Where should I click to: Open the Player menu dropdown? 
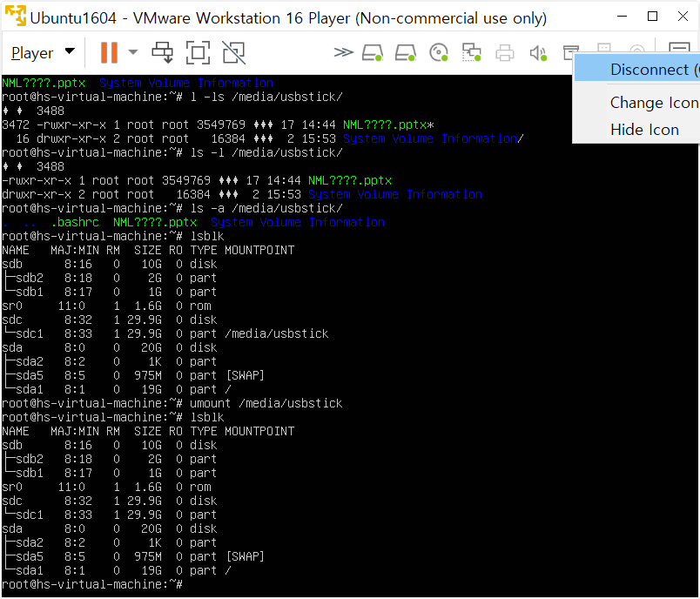click(x=43, y=52)
